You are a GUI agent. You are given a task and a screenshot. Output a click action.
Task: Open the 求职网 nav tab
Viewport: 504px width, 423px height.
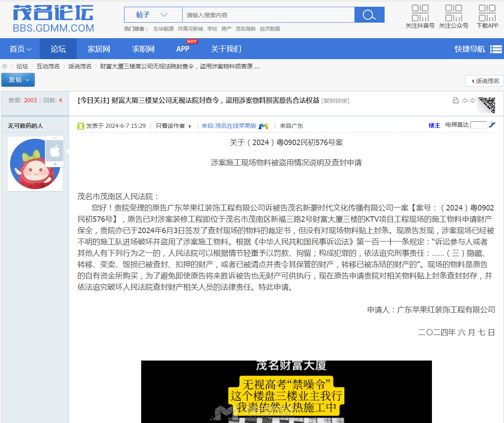[x=143, y=49]
